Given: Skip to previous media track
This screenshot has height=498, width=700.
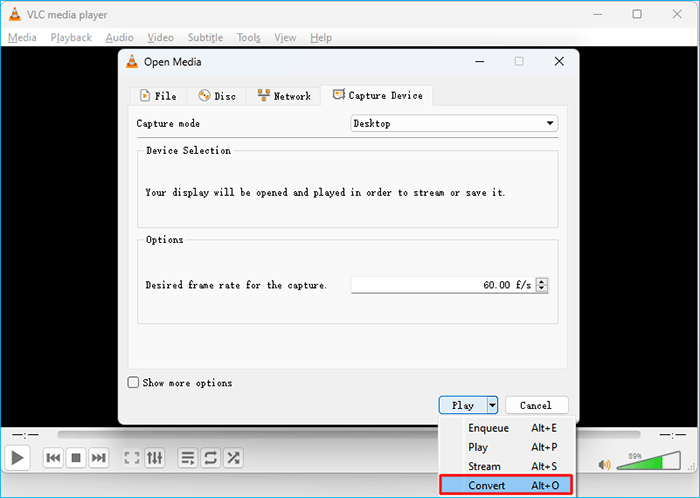Looking at the screenshot, I should coord(54,458).
